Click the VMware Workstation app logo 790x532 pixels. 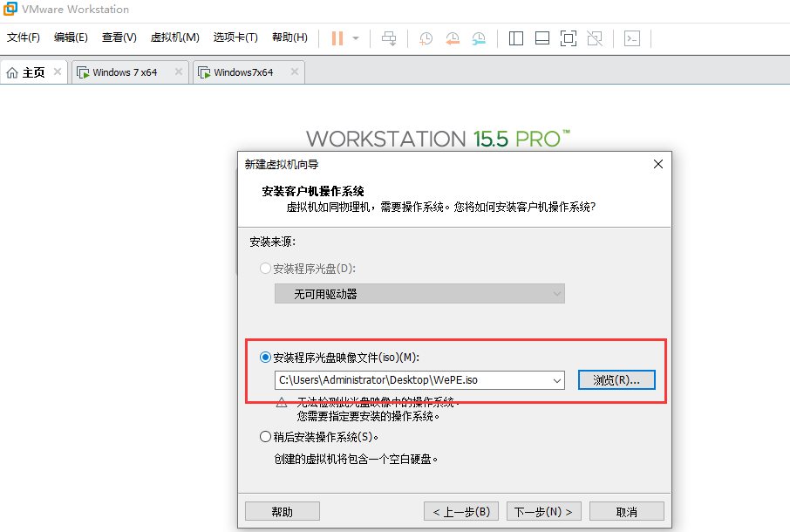click(x=10, y=9)
